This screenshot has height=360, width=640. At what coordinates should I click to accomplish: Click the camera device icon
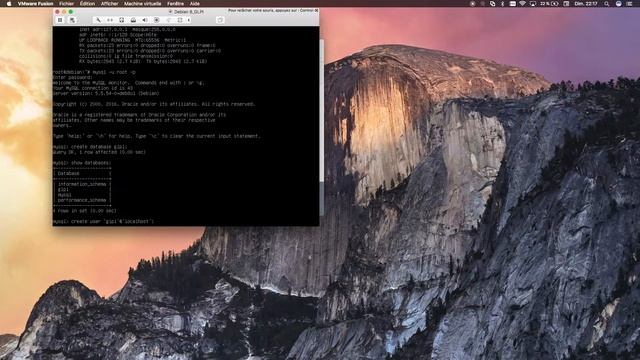[x=157, y=20]
